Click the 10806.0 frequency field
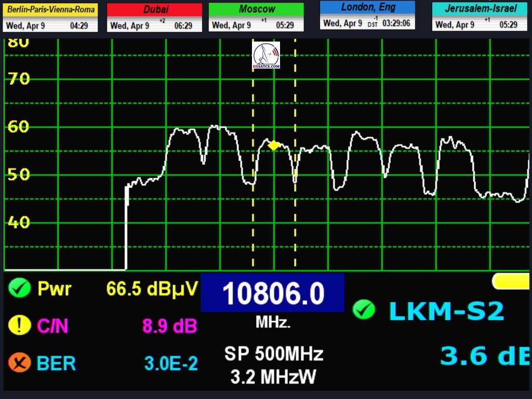This screenshot has height=399, width=532. point(272,293)
